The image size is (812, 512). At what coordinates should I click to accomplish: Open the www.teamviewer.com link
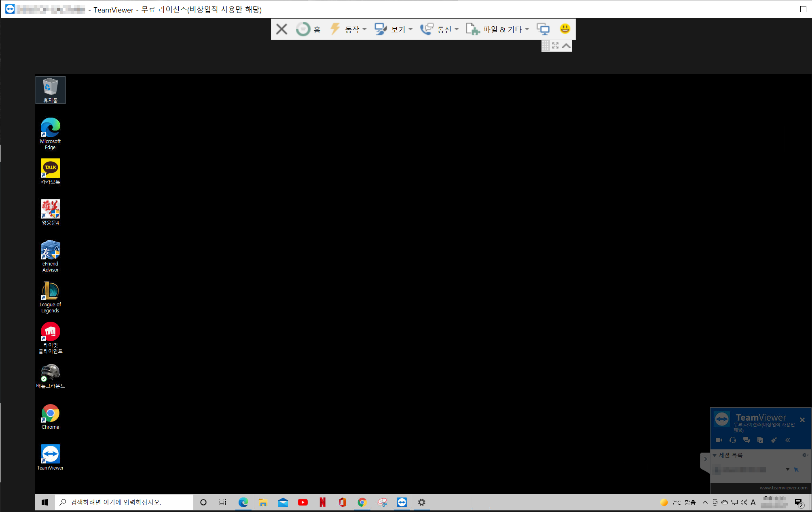click(783, 488)
